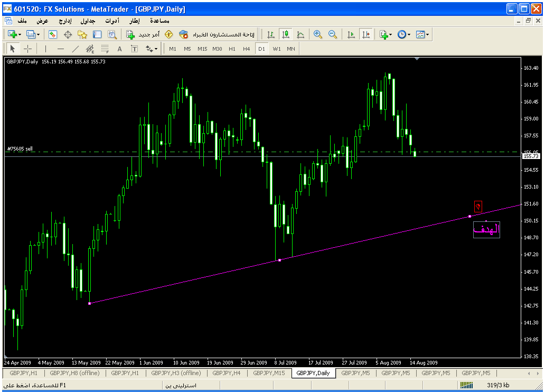Screen dimensions: 545x392
Task: Select the H1 timeframe button
Action: tap(232, 49)
